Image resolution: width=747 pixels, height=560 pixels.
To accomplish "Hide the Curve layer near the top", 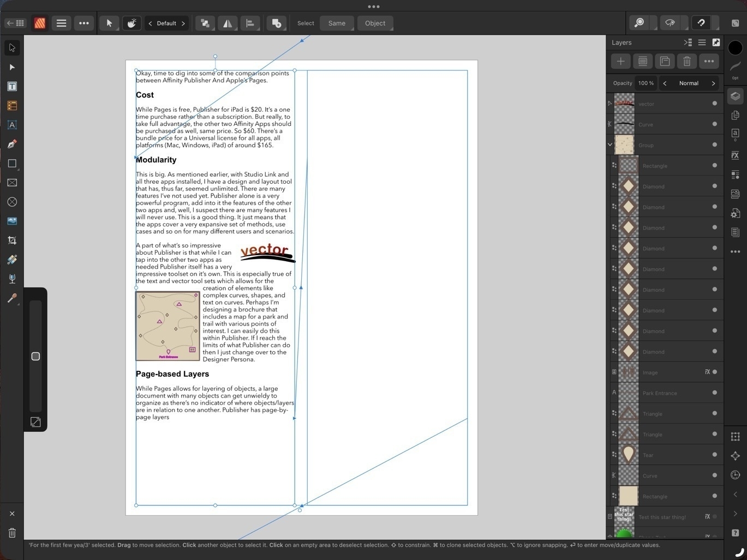I will (x=714, y=124).
